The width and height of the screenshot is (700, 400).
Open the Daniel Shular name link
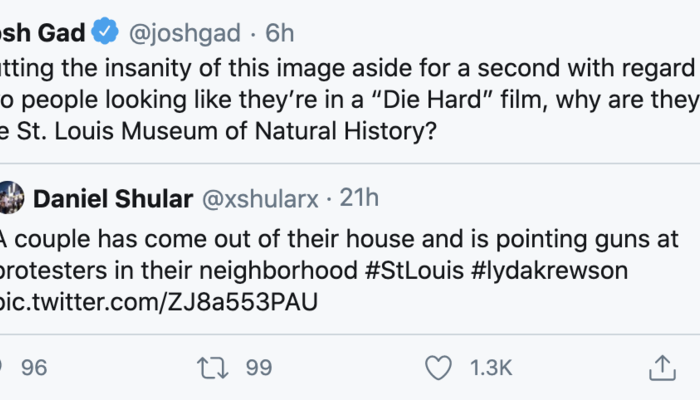pyautogui.click(x=113, y=198)
